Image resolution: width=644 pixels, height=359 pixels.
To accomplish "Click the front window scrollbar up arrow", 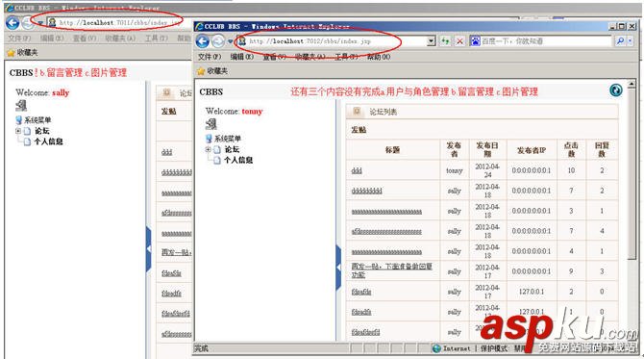I will pyautogui.click(x=632, y=84).
